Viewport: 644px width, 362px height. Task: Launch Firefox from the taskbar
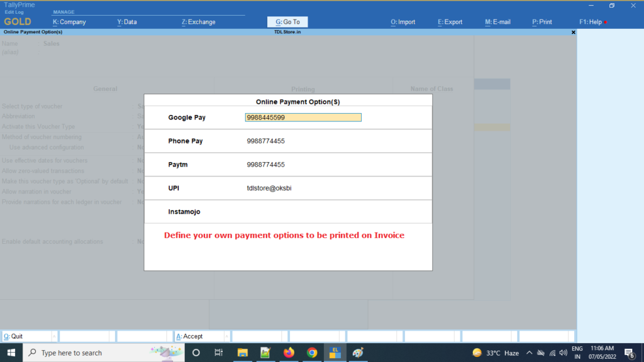click(x=288, y=352)
